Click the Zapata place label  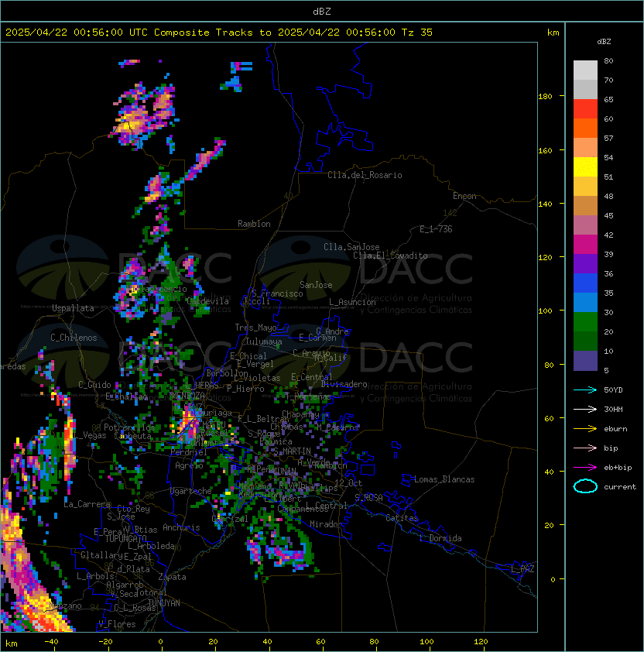point(172,577)
